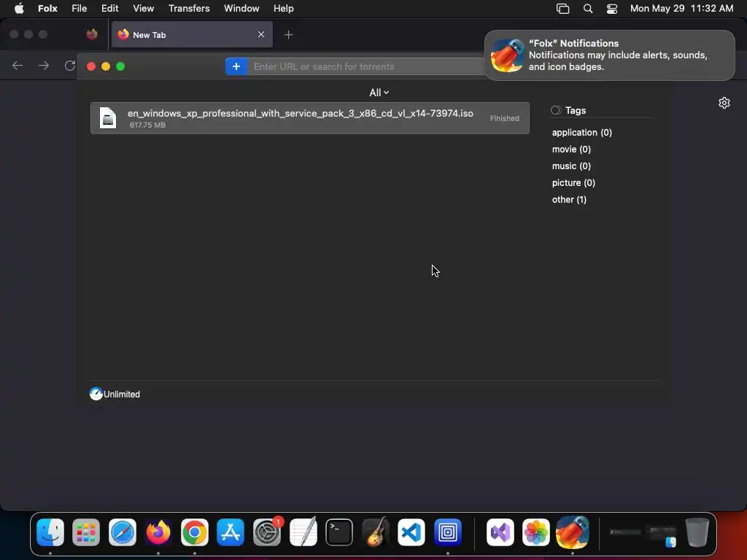Click Firefox forward arrow
Image resolution: width=747 pixels, height=560 pixels.
pos(44,65)
